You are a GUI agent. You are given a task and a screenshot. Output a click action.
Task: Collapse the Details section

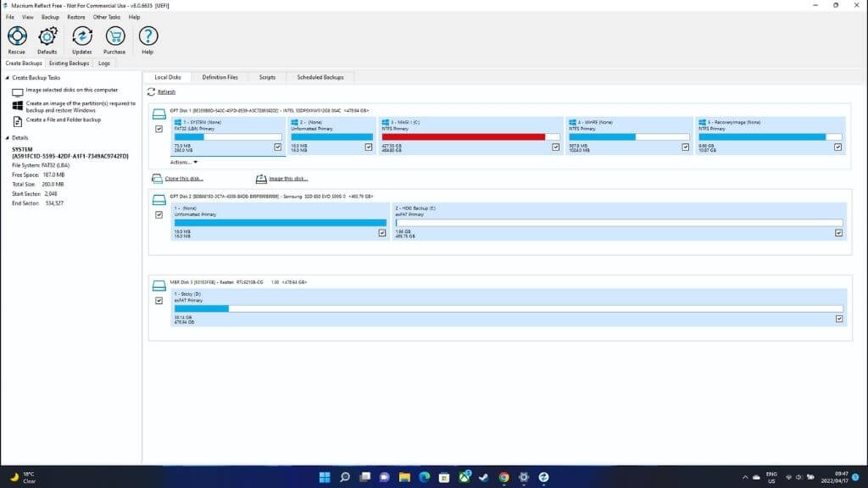pos(7,138)
